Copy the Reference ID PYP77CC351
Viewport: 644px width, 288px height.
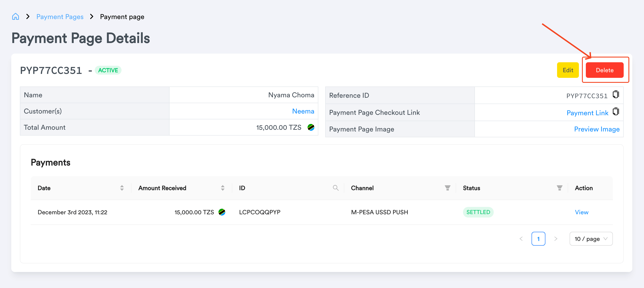(x=616, y=94)
